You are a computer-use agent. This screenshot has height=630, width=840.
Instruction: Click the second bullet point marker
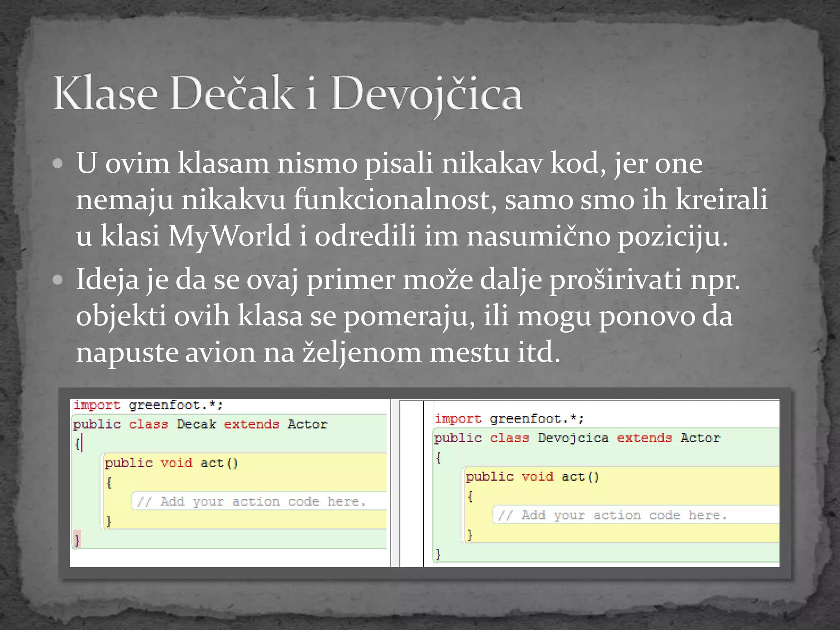pos(58,280)
